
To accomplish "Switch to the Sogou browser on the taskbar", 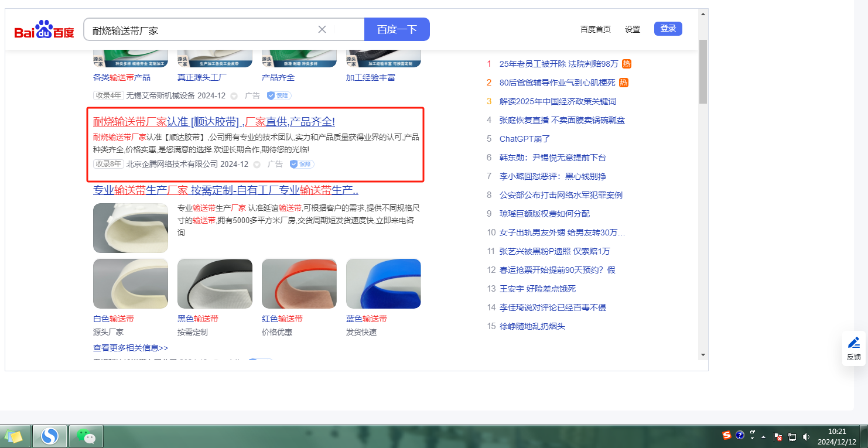I will click(50, 436).
